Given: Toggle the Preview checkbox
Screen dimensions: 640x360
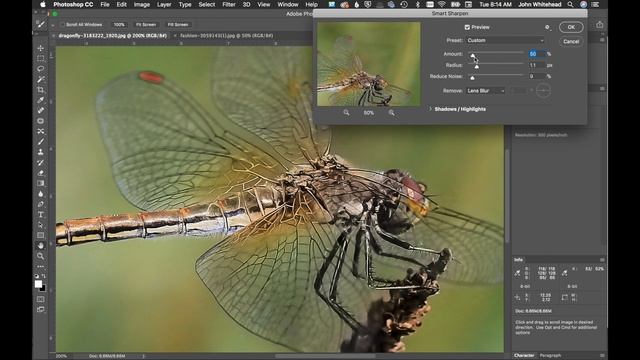Looking at the screenshot, I should coord(467,27).
